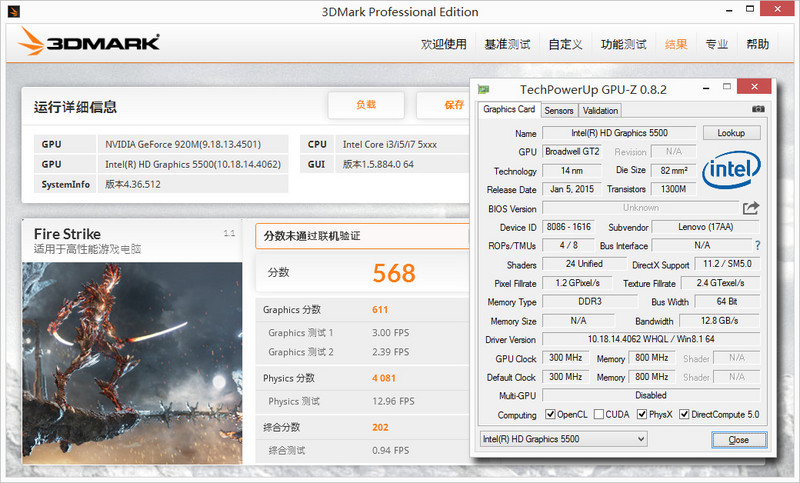
Task: Click the Close button in GPU-Z
Action: (739, 440)
